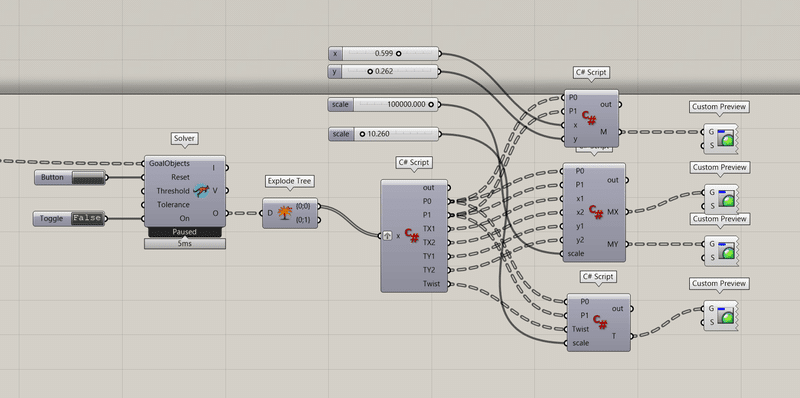800x398 pixels.
Task: Toggle the False boolean value
Action: pyautogui.click(x=86, y=218)
